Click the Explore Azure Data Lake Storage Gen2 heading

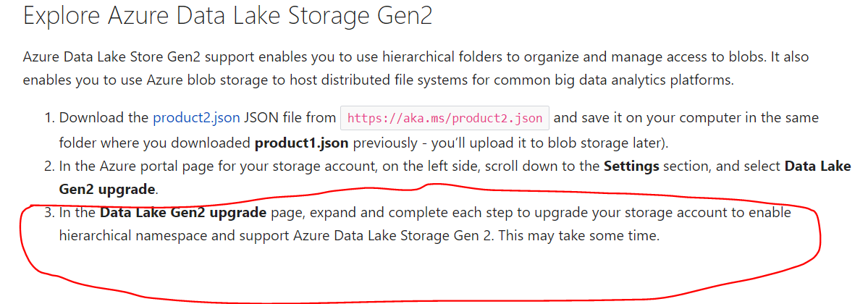pos(227,16)
